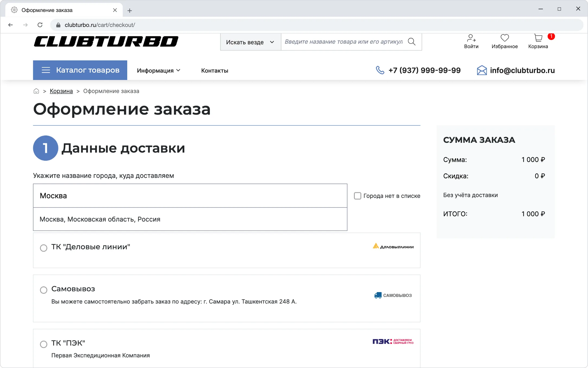The image size is (588, 368).
Task: Open Каталог товаров menu
Action: 80,70
